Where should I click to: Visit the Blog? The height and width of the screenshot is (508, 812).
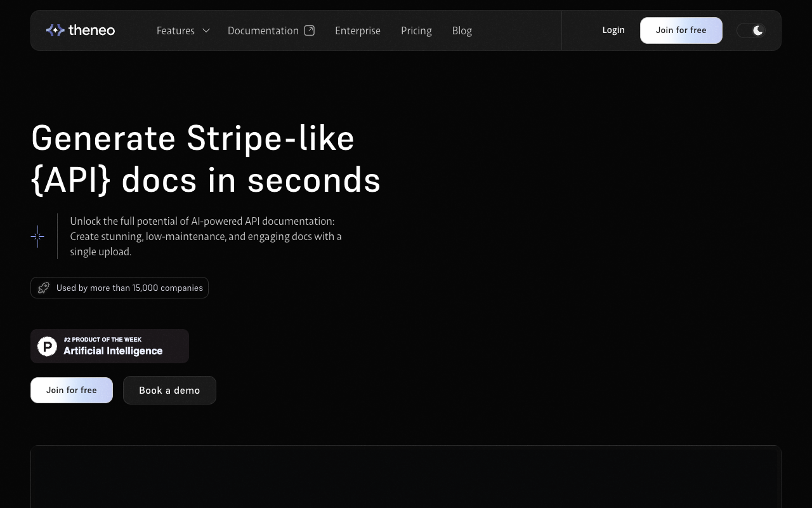tap(462, 30)
